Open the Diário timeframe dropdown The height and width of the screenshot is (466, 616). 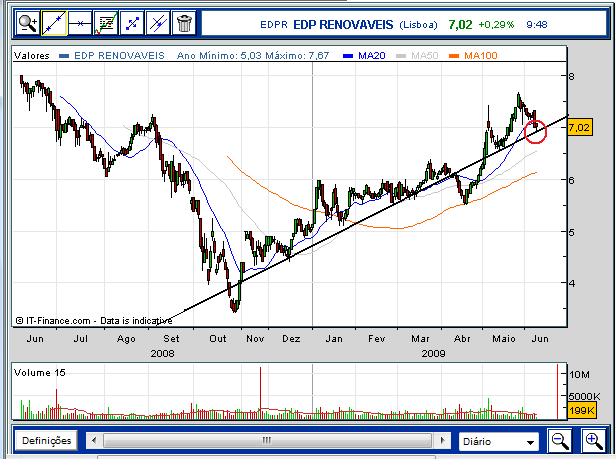click(x=499, y=441)
